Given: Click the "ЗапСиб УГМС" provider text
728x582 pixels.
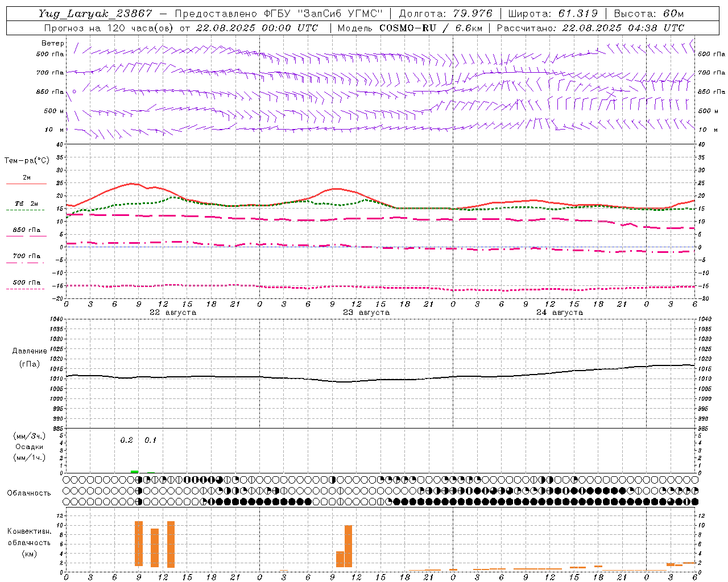Looking at the screenshot, I should pos(340,14).
